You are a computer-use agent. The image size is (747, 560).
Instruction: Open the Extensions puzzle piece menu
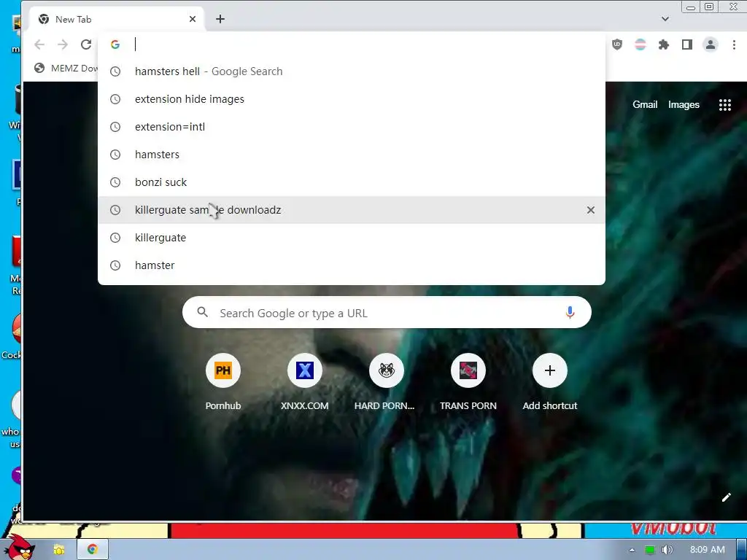[x=664, y=44]
